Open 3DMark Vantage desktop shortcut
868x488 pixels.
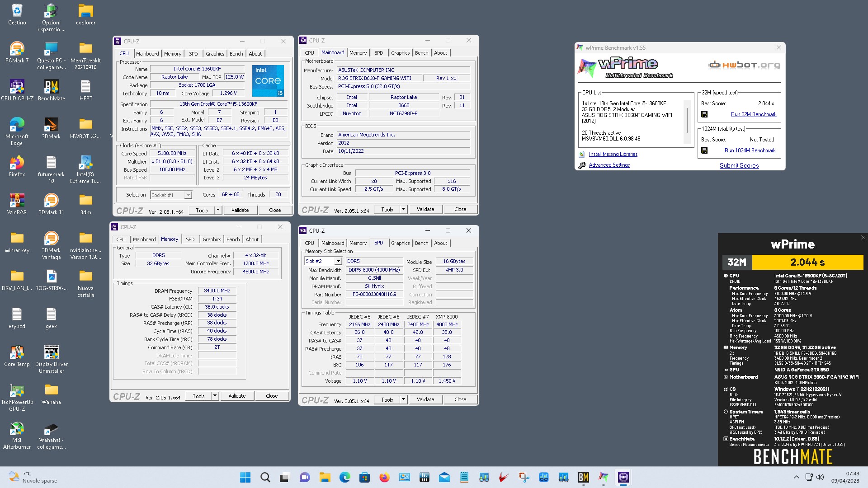pos(51,245)
